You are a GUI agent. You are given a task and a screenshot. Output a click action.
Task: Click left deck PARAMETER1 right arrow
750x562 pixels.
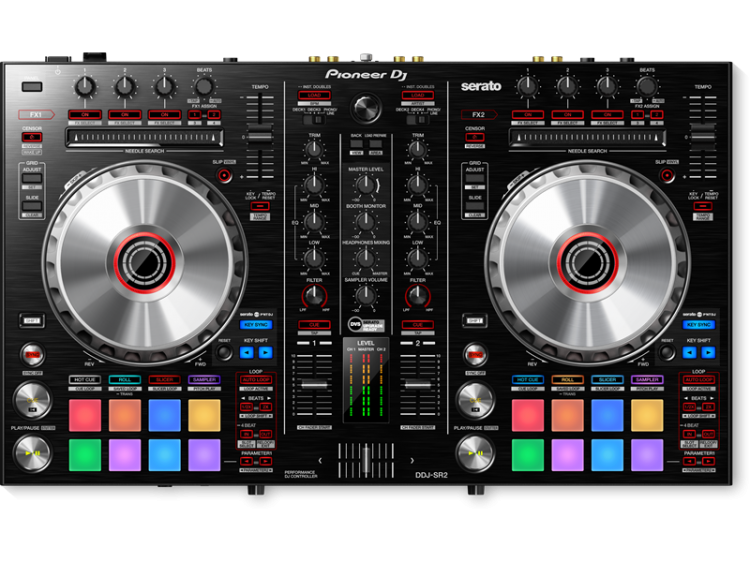point(266,461)
